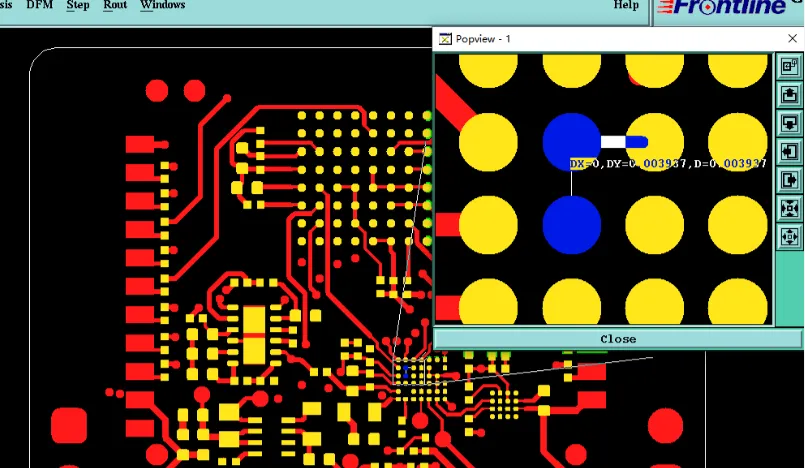Click the DX=0,DY measurement readout text
This screenshot has height=468, width=805.
tap(668, 164)
